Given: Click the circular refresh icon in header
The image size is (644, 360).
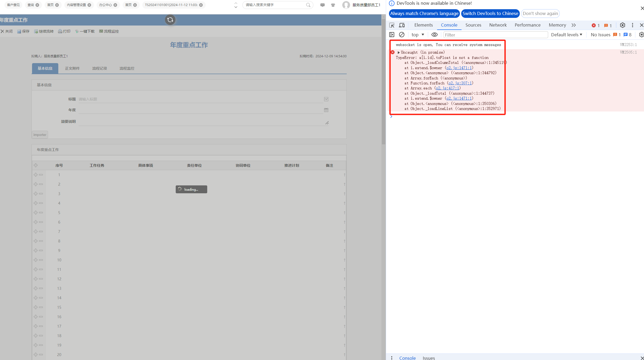Looking at the screenshot, I should point(170,20).
